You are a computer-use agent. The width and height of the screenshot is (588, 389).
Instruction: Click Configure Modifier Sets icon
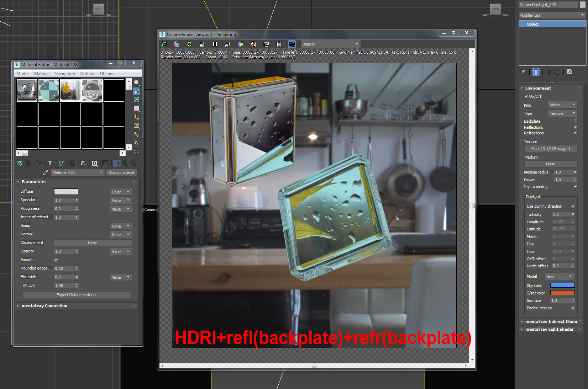tap(569, 72)
